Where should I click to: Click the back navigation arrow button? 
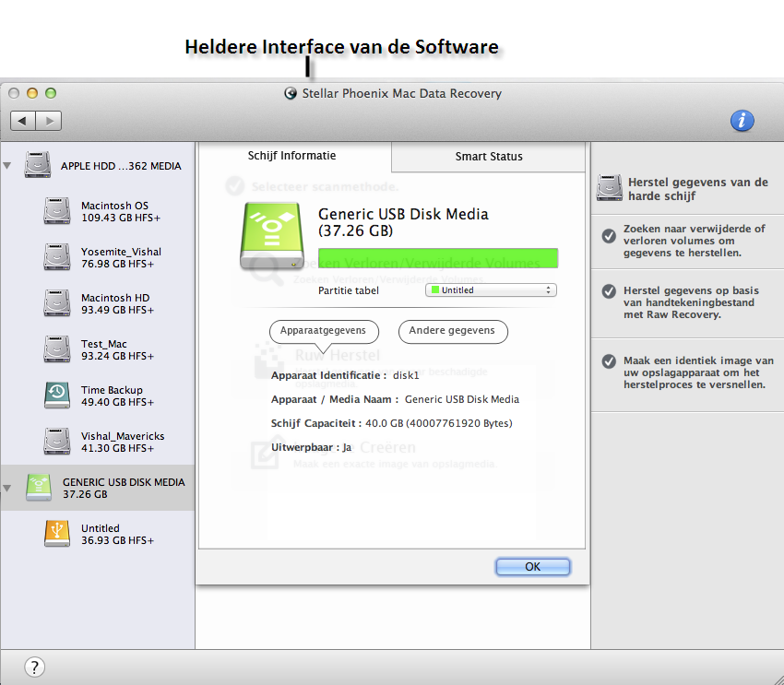23,121
